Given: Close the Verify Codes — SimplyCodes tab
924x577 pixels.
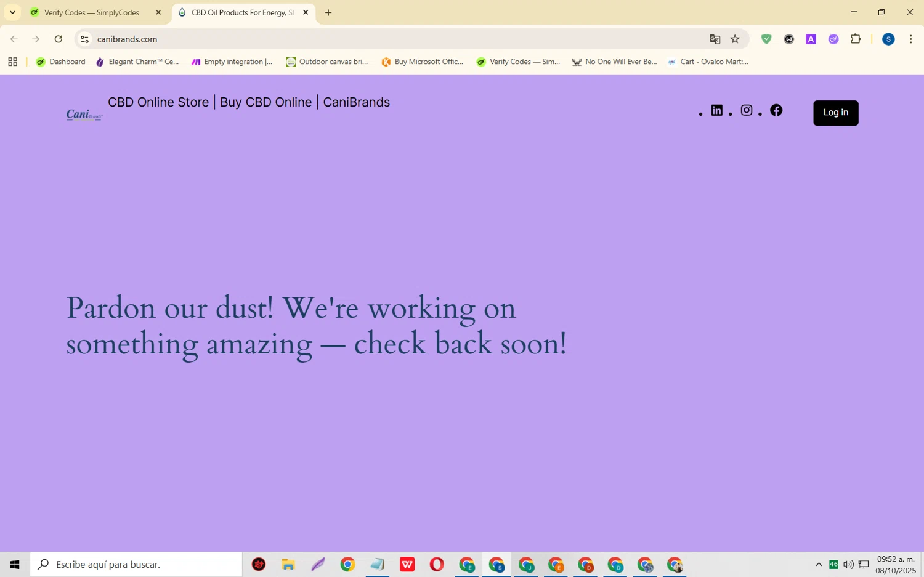Looking at the screenshot, I should click(x=158, y=12).
